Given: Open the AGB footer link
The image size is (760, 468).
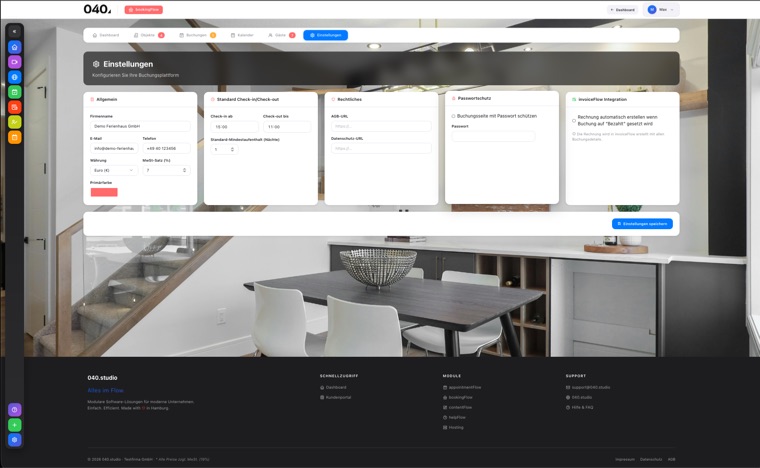Looking at the screenshot, I should click(671, 459).
